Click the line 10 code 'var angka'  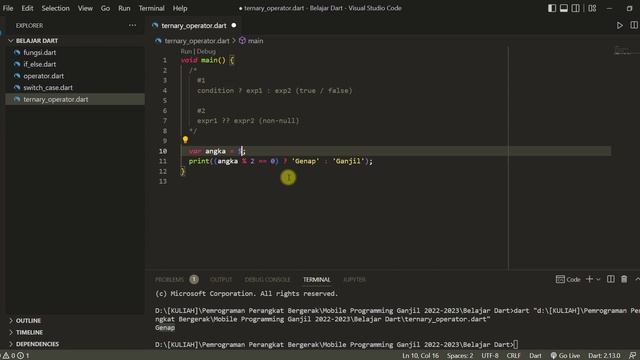tap(207, 151)
